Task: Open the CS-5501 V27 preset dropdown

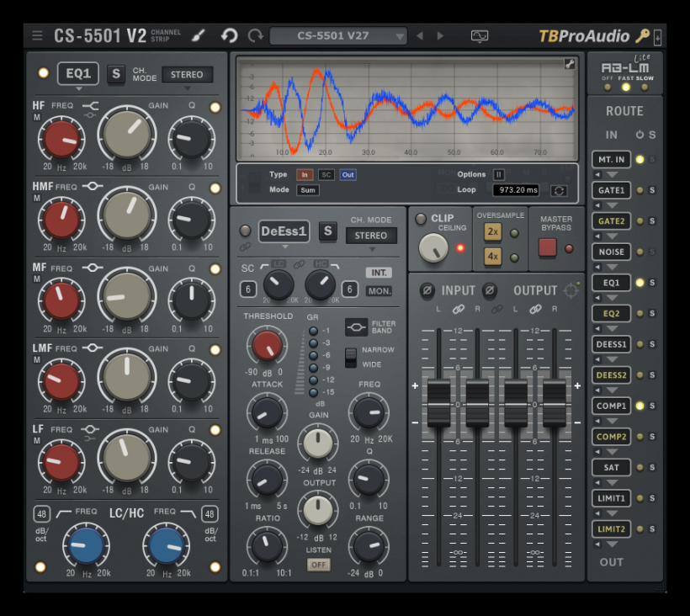Action: (338, 36)
